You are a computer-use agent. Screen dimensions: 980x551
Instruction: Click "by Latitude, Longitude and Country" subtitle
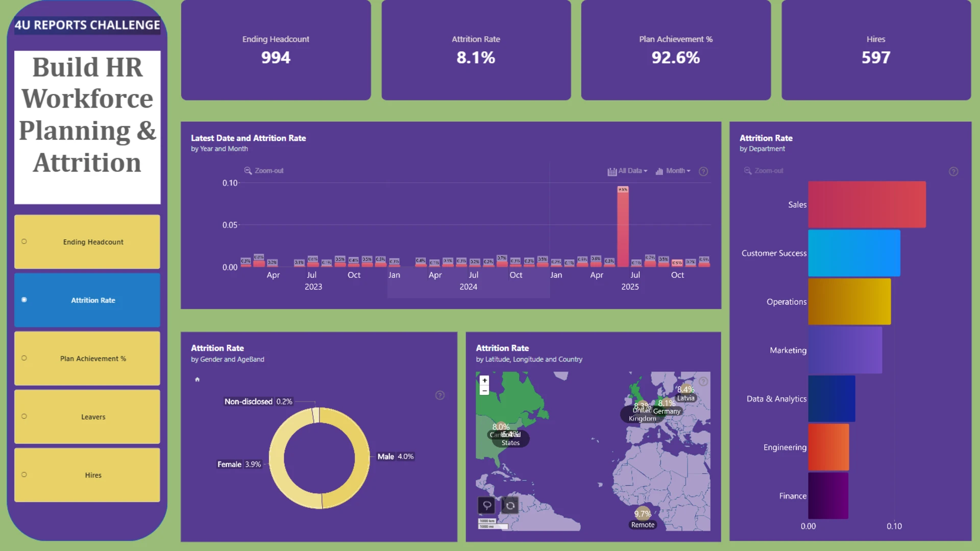(x=529, y=359)
